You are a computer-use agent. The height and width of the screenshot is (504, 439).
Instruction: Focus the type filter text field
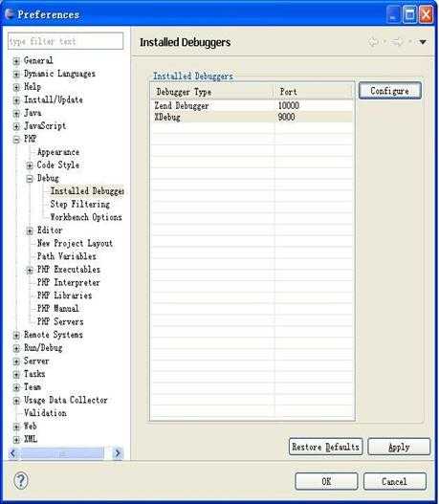pyautogui.click(x=65, y=41)
